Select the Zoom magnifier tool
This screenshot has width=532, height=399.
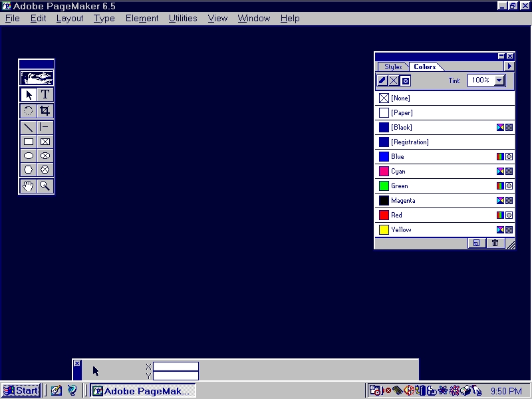tap(45, 186)
